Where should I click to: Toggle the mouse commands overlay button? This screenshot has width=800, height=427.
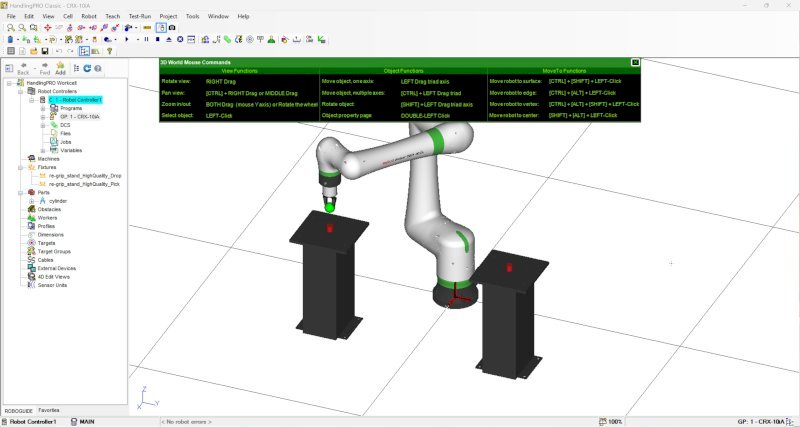pos(161,28)
